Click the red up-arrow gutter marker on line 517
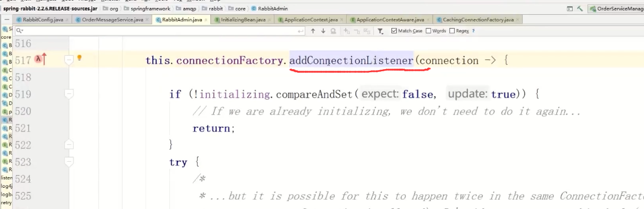This screenshot has width=644, height=209. pos(44,60)
